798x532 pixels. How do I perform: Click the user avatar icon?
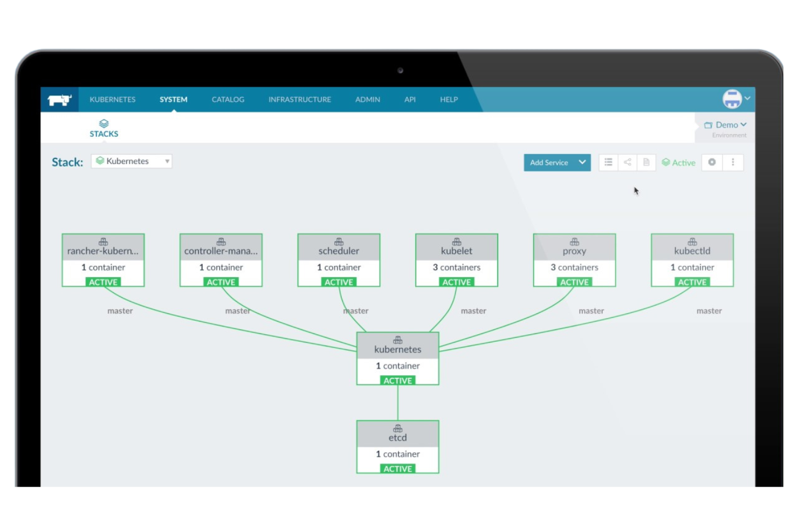pyautogui.click(x=732, y=99)
